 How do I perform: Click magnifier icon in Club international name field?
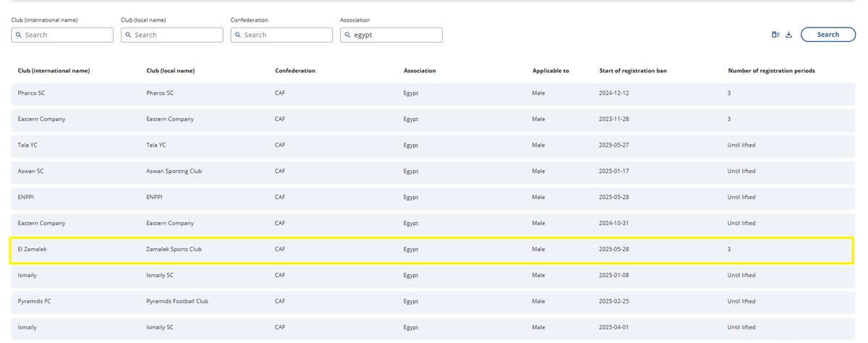pyautogui.click(x=19, y=35)
